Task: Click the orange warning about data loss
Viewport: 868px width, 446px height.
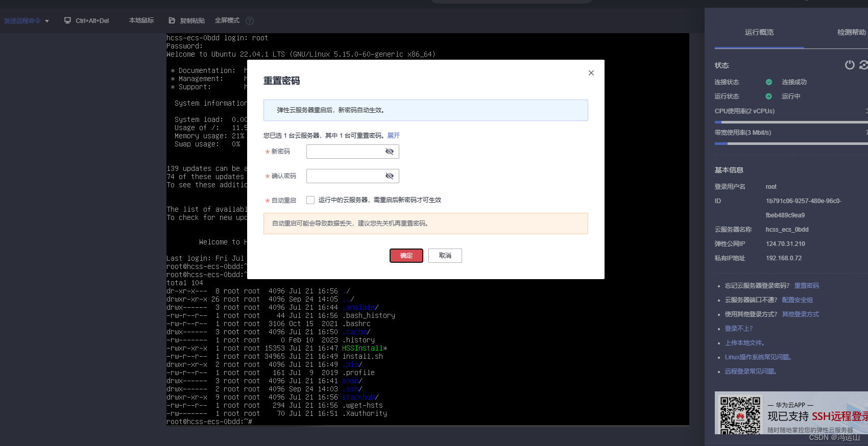Action: (426, 224)
